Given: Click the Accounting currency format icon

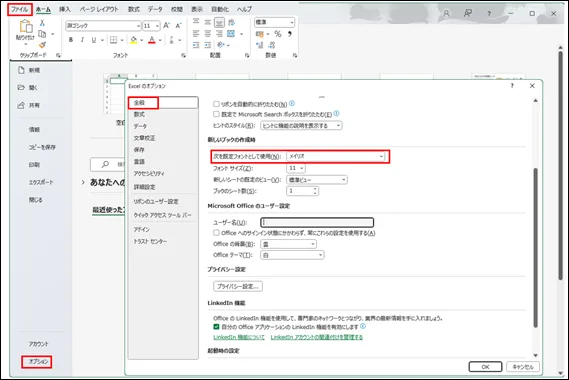Looking at the screenshot, I should [259, 34].
